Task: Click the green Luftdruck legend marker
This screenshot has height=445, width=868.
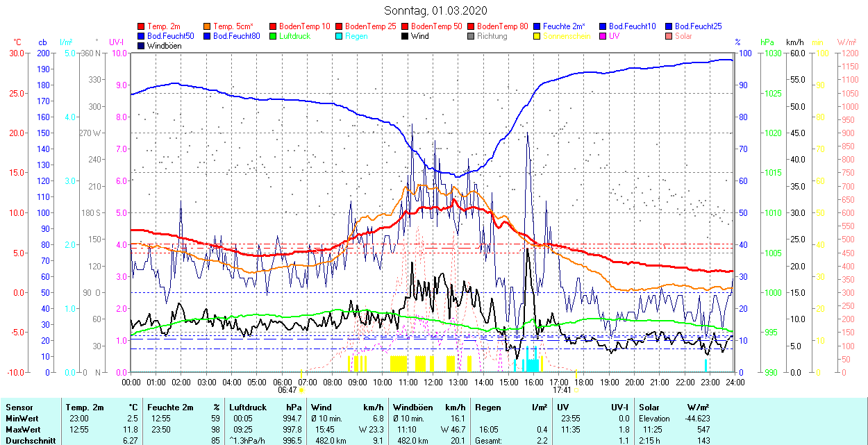Action: 274,36
